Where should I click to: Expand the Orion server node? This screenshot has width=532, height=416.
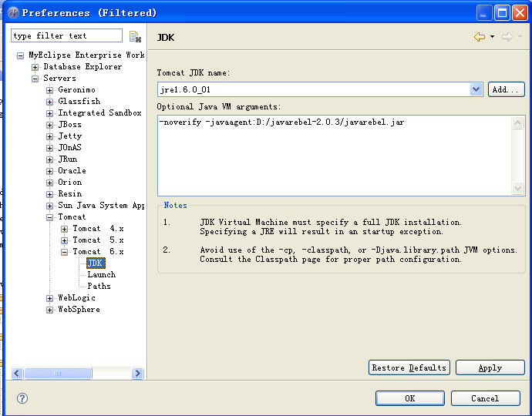49,183
